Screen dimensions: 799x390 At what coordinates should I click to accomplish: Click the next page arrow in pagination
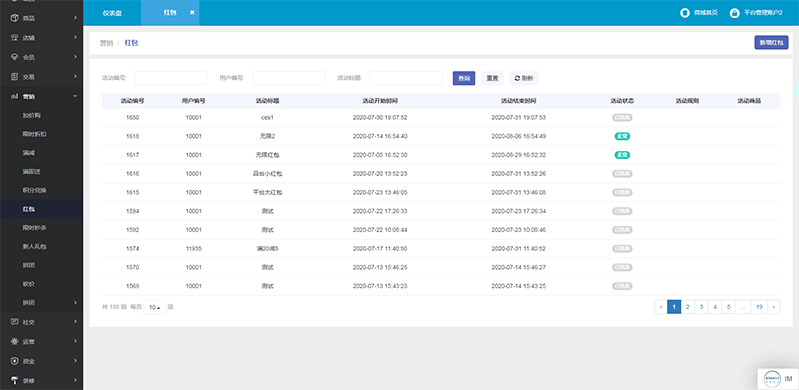(774, 307)
